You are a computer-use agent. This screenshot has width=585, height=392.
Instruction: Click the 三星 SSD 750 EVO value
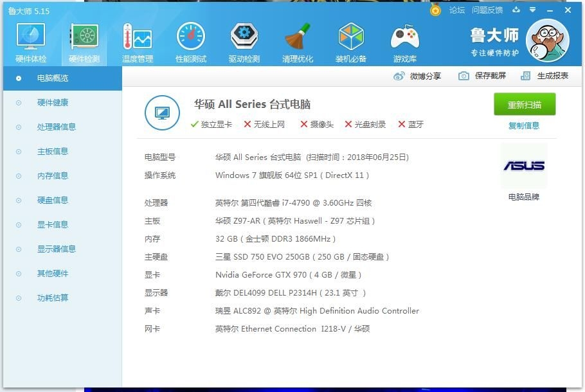pos(302,257)
